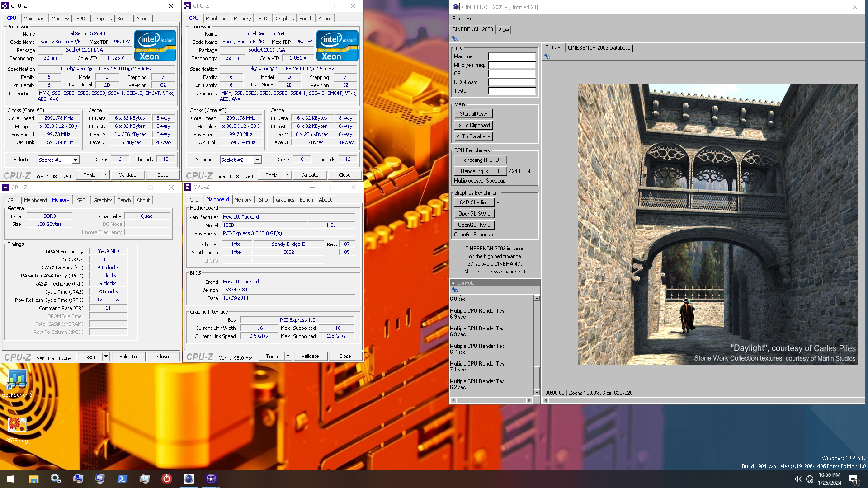Expand the Tools arrow in the Socket #2 CPU-Z window
The image size is (868, 488).
(x=288, y=175)
